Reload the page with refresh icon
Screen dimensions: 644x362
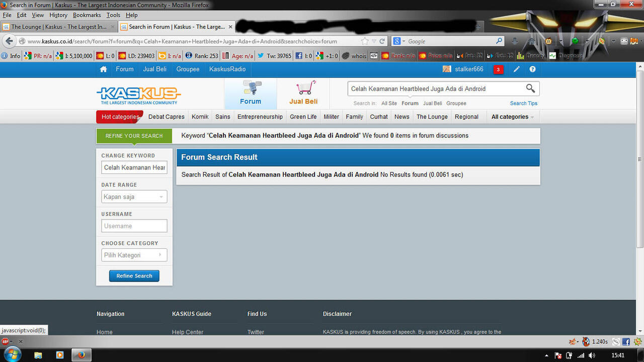point(382,41)
